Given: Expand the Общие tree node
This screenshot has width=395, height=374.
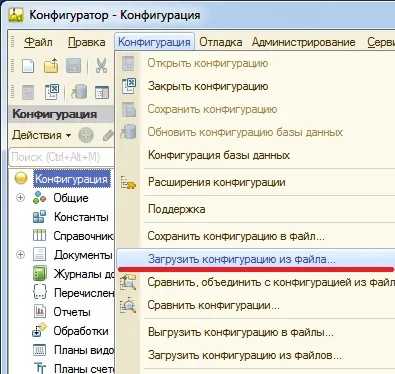Looking at the screenshot, I should click(21, 198).
